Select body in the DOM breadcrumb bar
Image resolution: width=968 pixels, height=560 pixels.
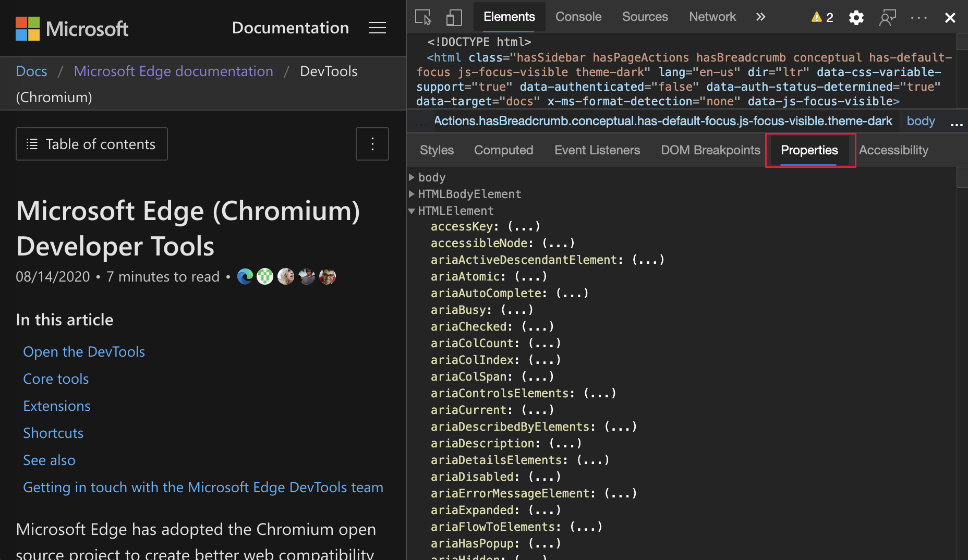click(921, 120)
